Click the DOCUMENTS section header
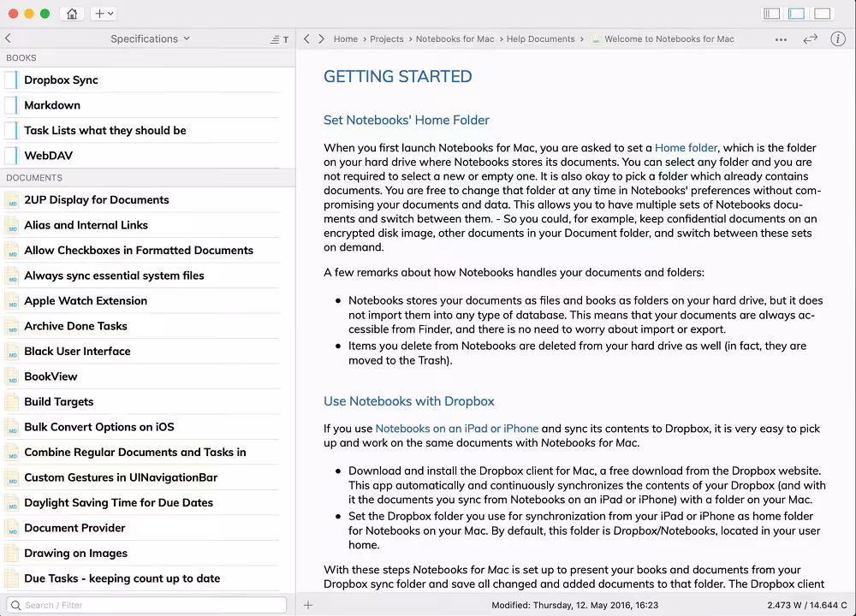The image size is (856, 616). pos(34,178)
